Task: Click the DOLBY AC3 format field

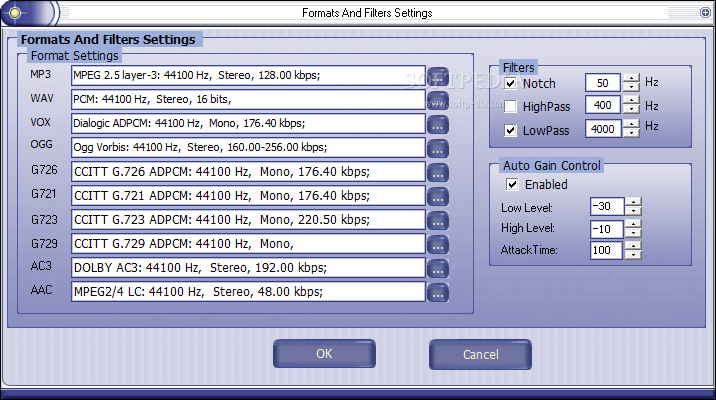Action: tap(248, 268)
